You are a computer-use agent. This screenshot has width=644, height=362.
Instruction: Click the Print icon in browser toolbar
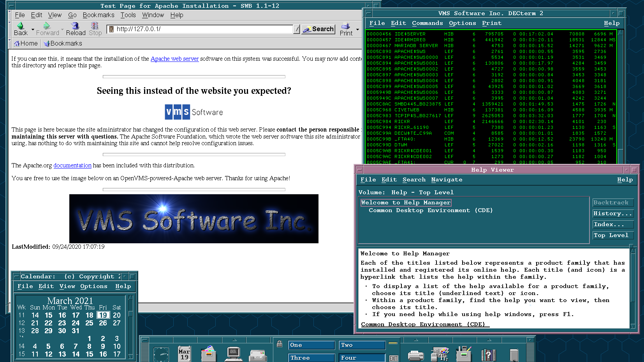(345, 26)
